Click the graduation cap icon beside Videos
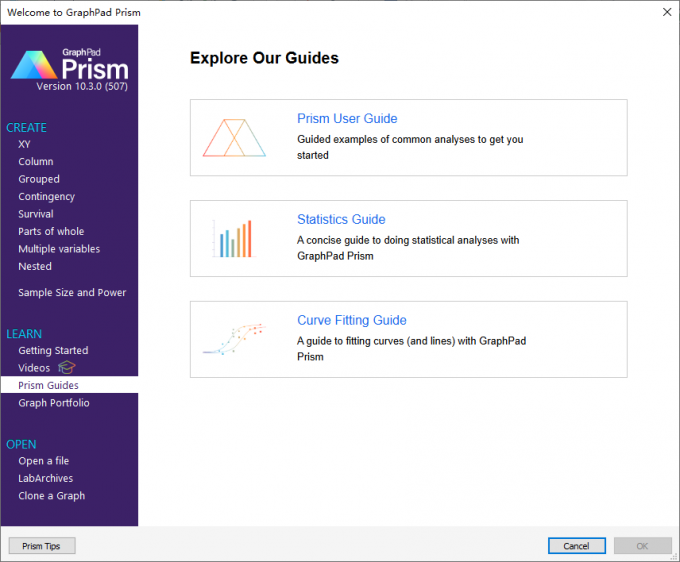Screen dimensions: 680x562 (x=67, y=367)
